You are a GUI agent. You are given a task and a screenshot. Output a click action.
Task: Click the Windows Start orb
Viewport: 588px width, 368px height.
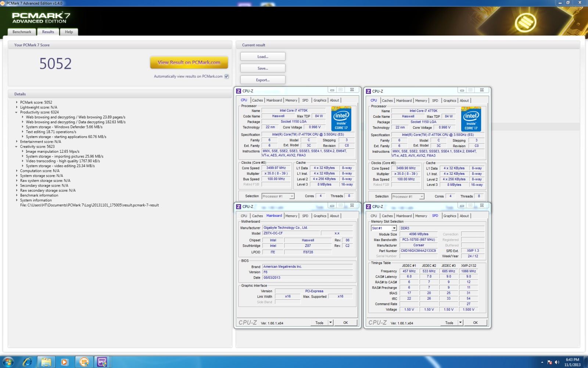(8, 362)
